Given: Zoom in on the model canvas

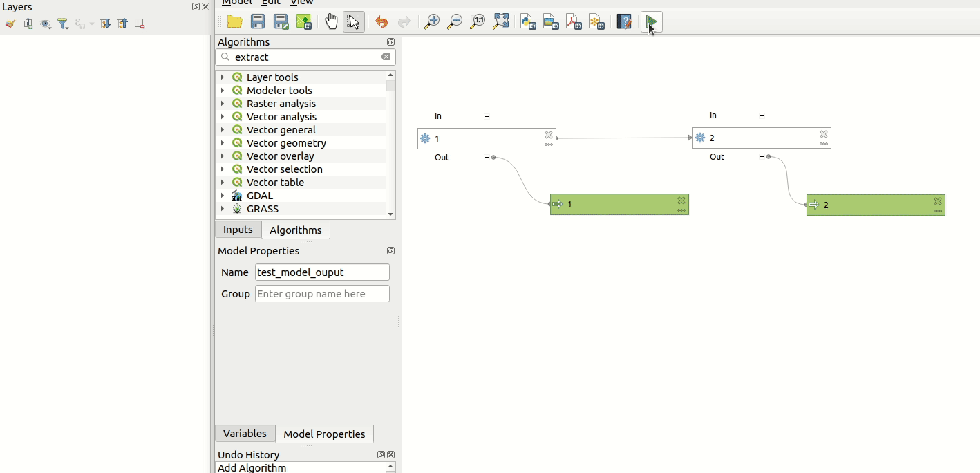Looking at the screenshot, I should tap(431, 22).
